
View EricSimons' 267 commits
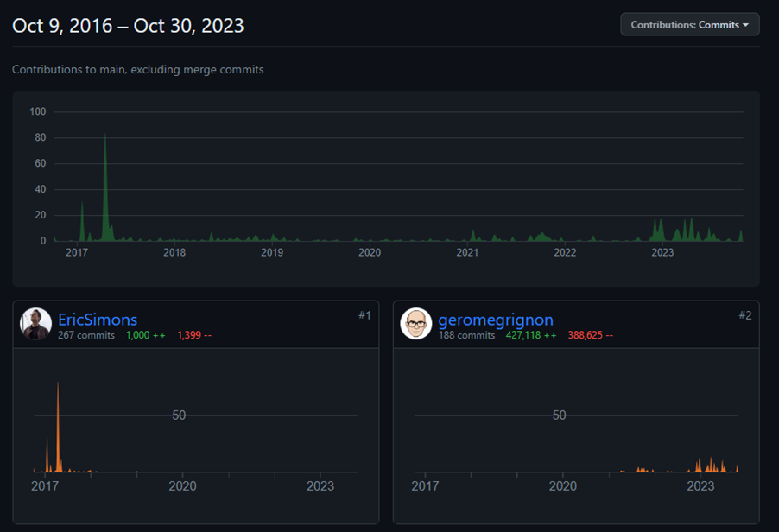coord(86,335)
